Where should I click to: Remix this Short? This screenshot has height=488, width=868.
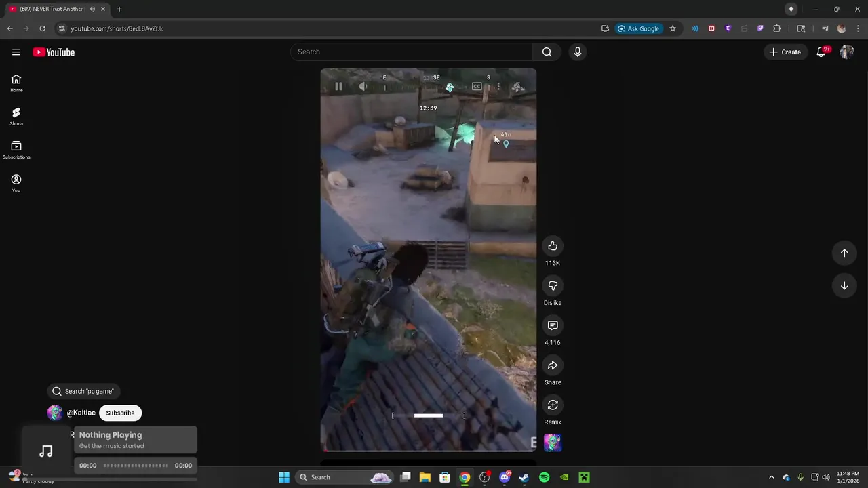coord(553,405)
